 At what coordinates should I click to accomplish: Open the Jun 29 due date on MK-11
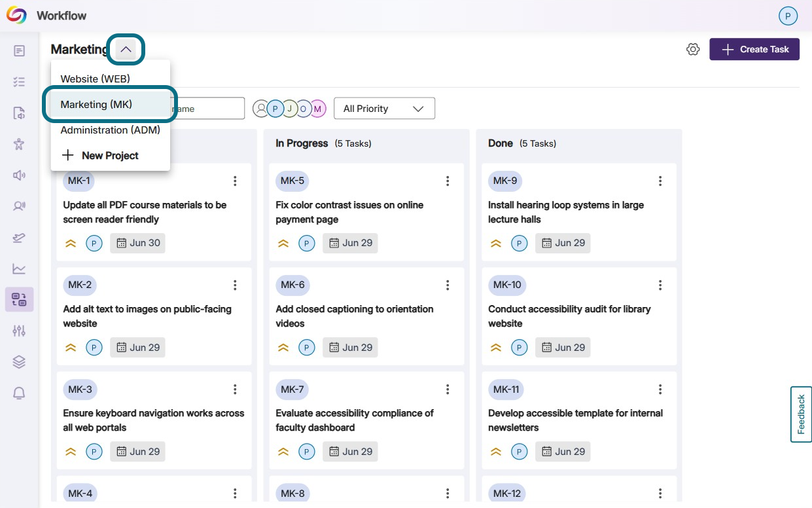pyautogui.click(x=563, y=451)
